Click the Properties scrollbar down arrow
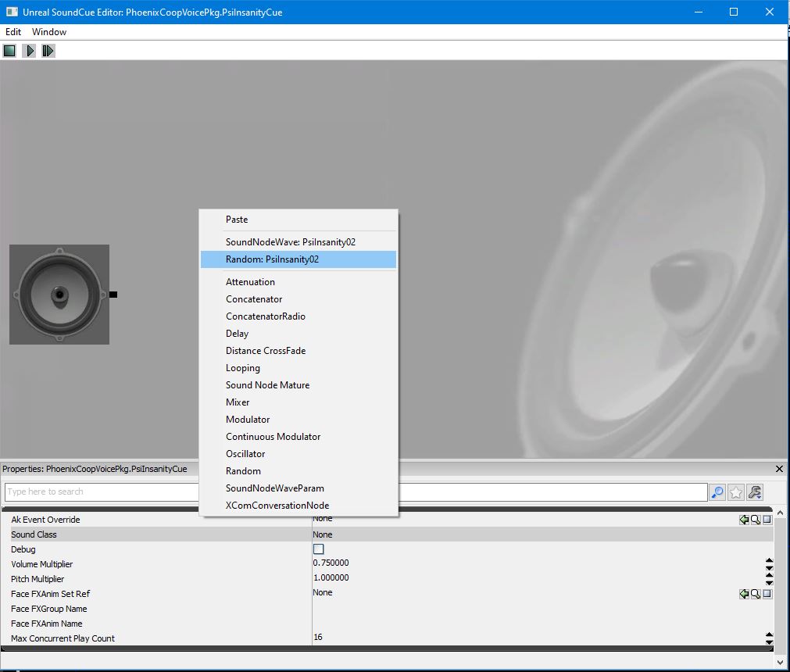The height and width of the screenshot is (672, 790). point(780,663)
